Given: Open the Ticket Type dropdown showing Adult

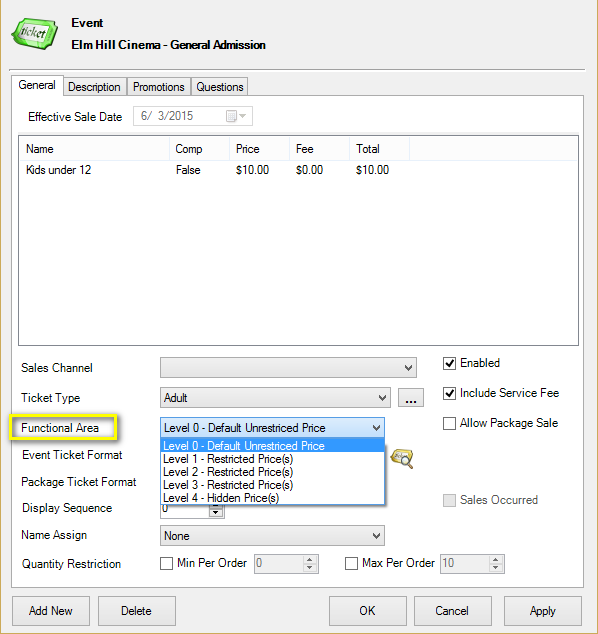Looking at the screenshot, I should [x=275, y=398].
